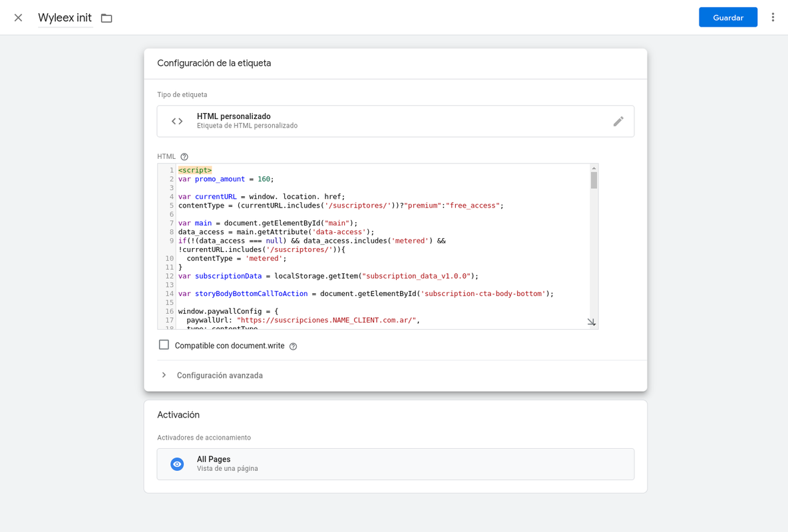Click the pencil icon to edit tag type
Image resolution: width=788 pixels, height=532 pixels.
point(618,121)
